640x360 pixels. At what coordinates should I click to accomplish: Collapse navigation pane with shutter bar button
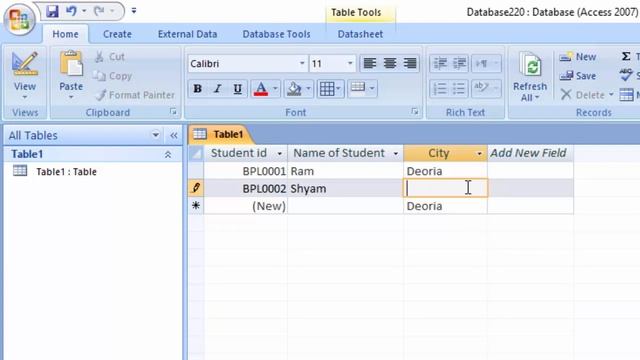tap(174, 136)
